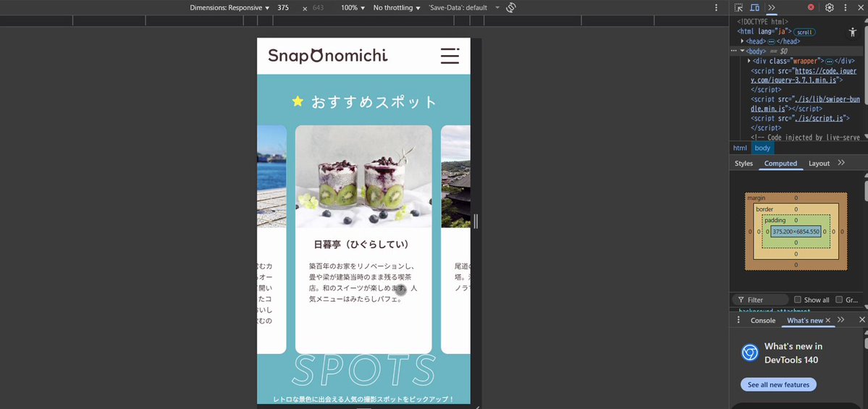This screenshot has height=409, width=868.
Task: Open the Save-Data: default dropdown
Action: [x=464, y=8]
